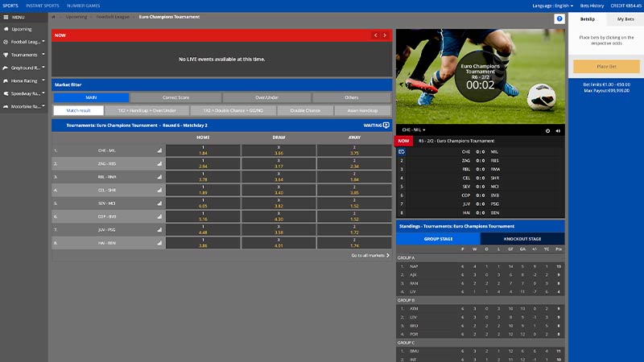Click the football video countdown thumbnail
Image resolution: width=644 pixels, height=362 pixels.
pos(480,76)
